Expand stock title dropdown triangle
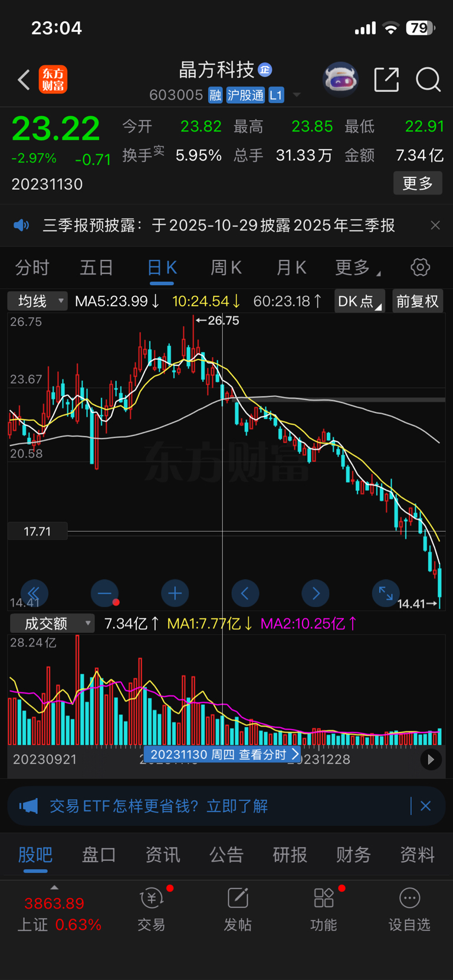453x980 pixels. click(297, 95)
